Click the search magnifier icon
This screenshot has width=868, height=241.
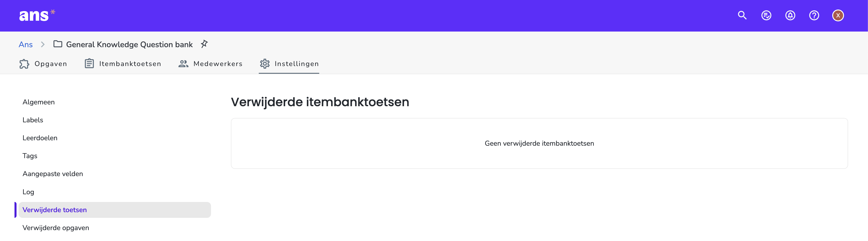coord(742,15)
